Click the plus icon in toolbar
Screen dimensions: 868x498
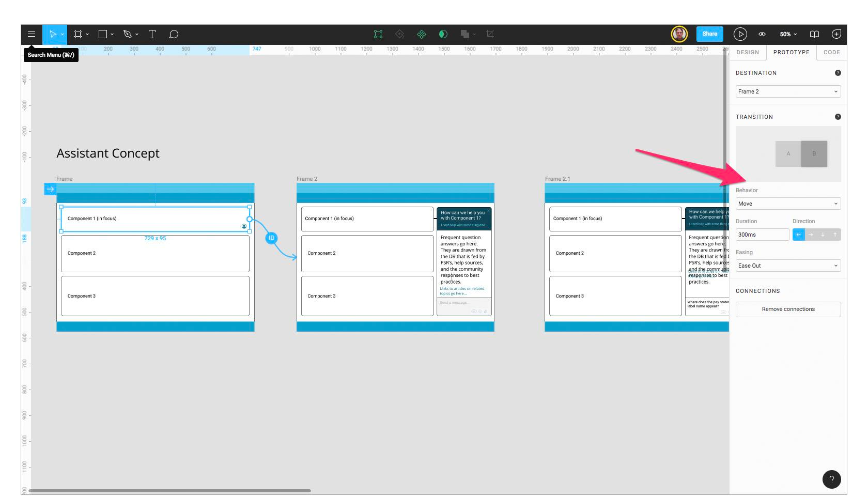point(836,34)
